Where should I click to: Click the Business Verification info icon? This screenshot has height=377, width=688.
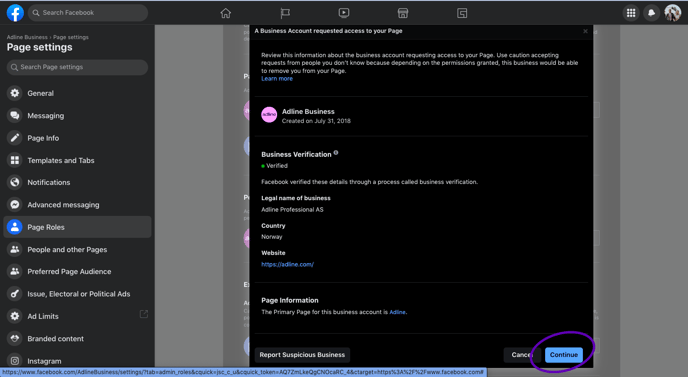(336, 153)
